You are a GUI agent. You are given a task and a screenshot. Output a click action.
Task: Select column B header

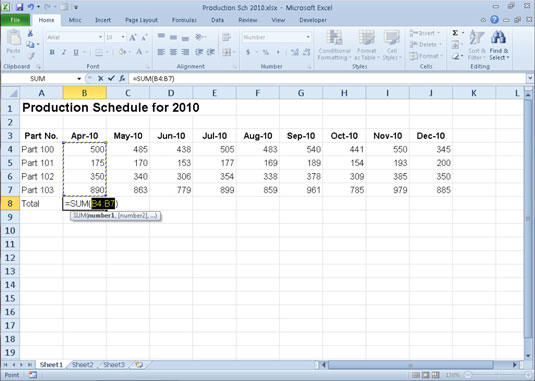coord(85,93)
